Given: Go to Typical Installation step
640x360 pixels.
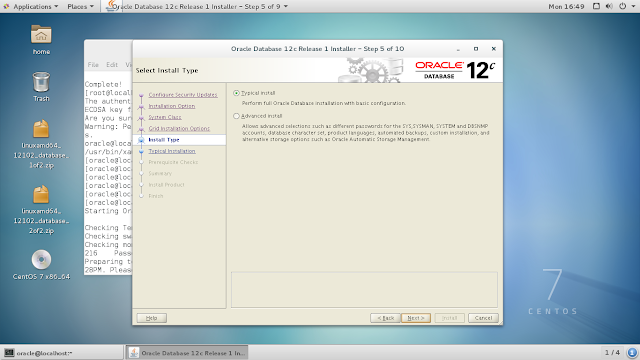Looking at the screenshot, I should pos(172,151).
